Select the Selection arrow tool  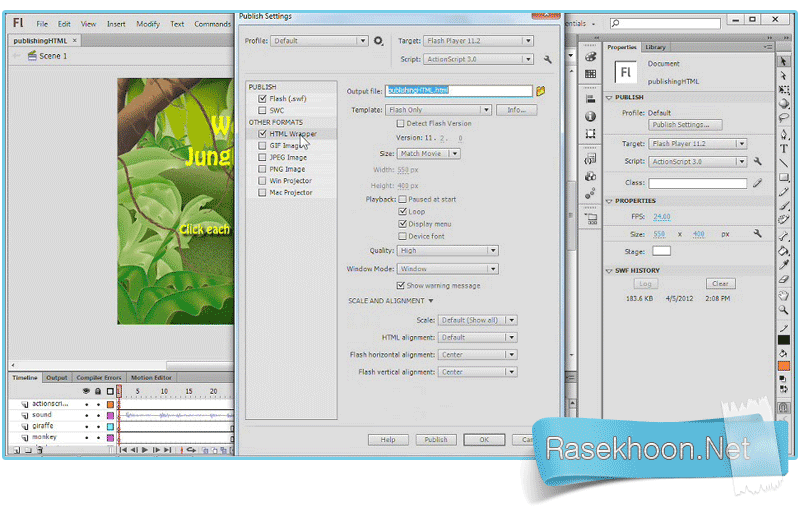pos(784,61)
